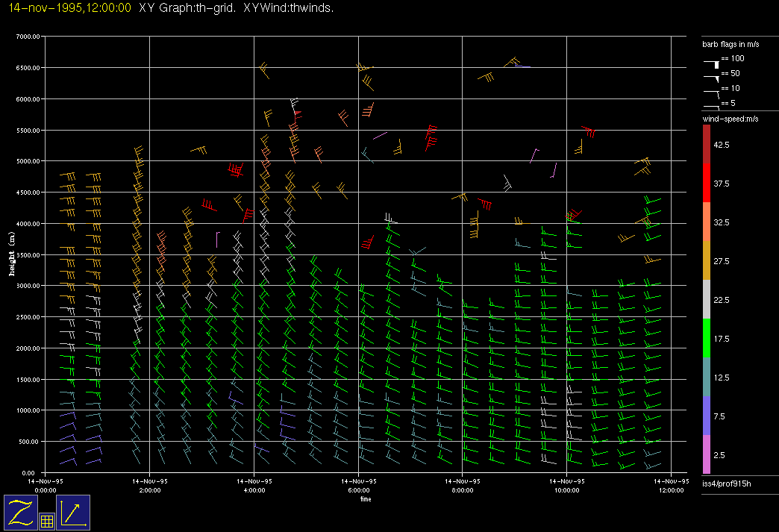
Task: Click the XY axes arrow icon
Action: click(x=73, y=512)
